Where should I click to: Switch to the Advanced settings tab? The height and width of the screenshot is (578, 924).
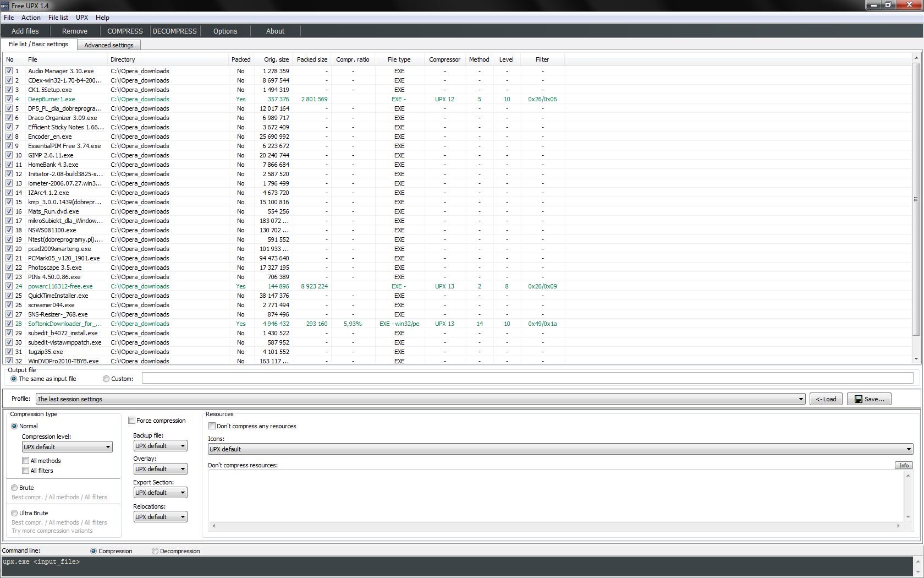(109, 45)
